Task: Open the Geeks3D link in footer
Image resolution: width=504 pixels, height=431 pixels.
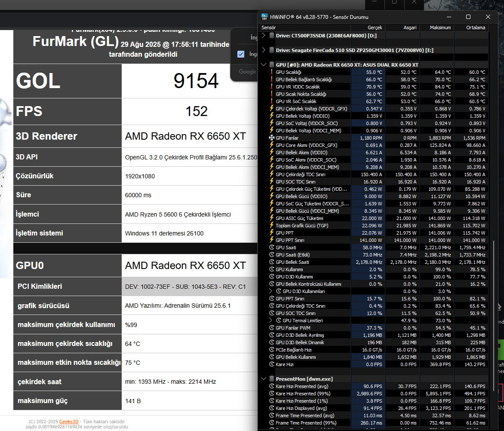Action: [68, 422]
